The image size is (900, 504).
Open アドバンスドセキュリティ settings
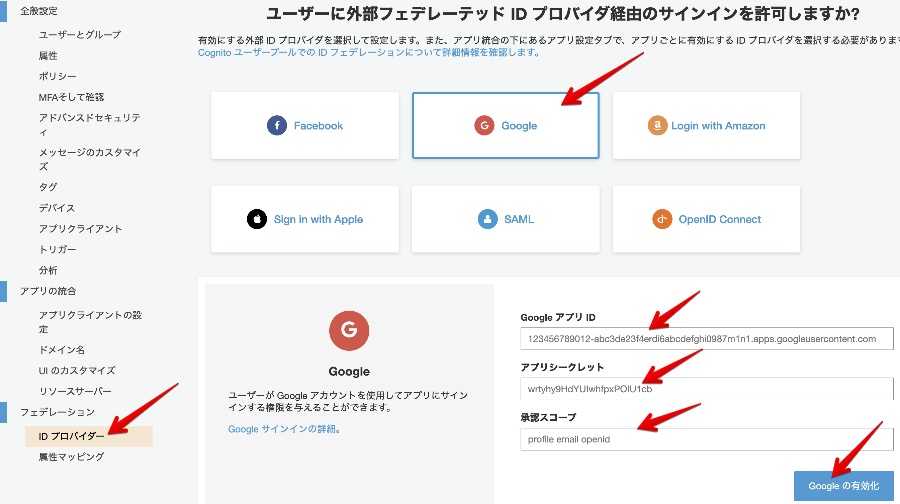pos(90,125)
